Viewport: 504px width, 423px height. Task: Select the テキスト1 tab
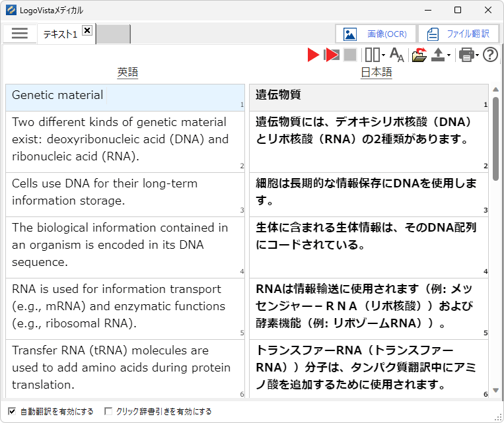tap(60, 35)
